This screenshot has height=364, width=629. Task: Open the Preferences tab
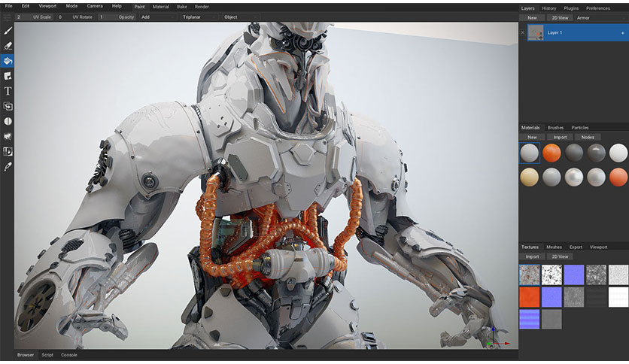coord(597,8)
